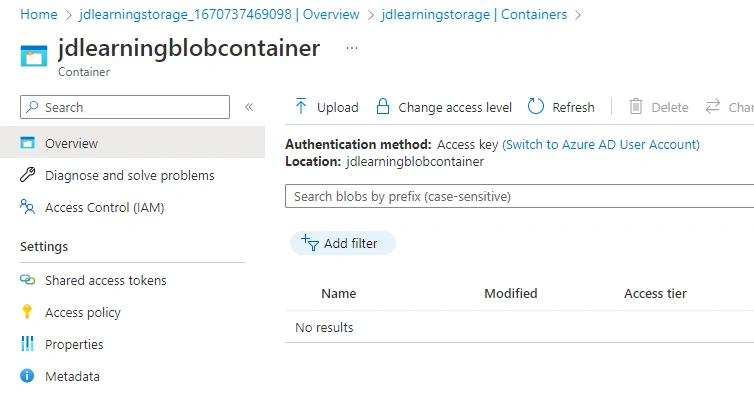Click the Properties bars icon
The image size is (754, 406).
[27, 343]
